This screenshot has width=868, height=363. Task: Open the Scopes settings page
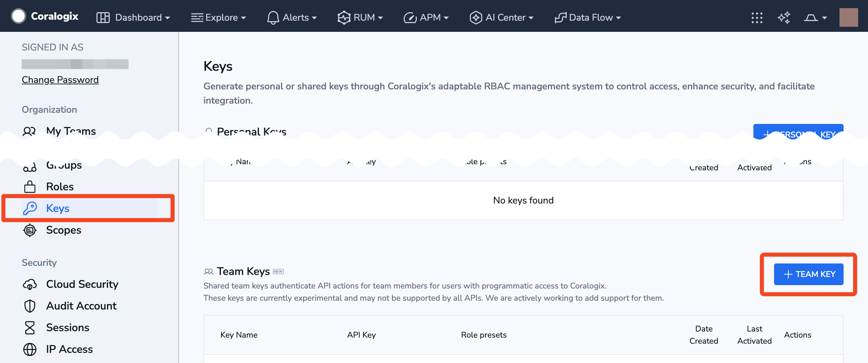tap(64, 230)
